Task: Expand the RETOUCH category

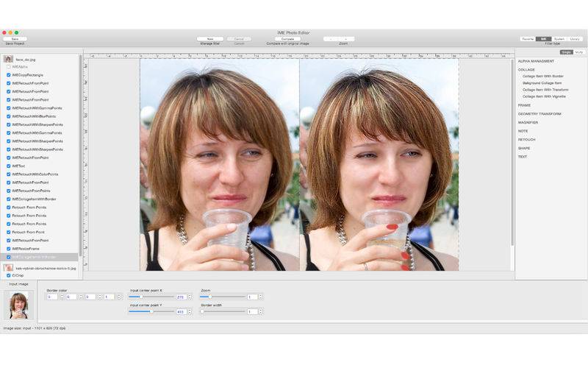Action: coord(526,140)
